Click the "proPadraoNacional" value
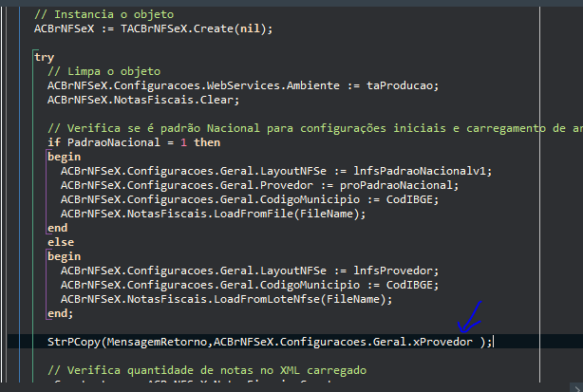This screenshot has height=392, width=583. click(x=396, y=185)
